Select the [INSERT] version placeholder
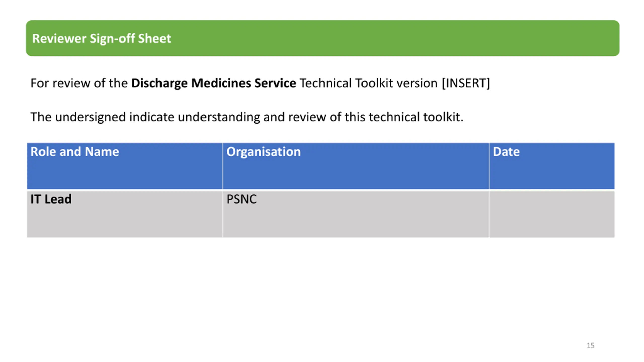 pos(466,83)
